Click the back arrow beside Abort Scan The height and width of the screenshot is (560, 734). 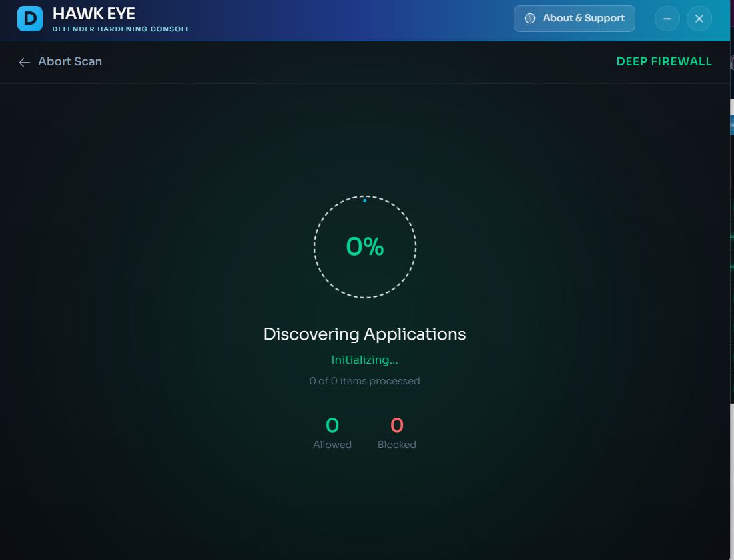[x=25, y=62]
